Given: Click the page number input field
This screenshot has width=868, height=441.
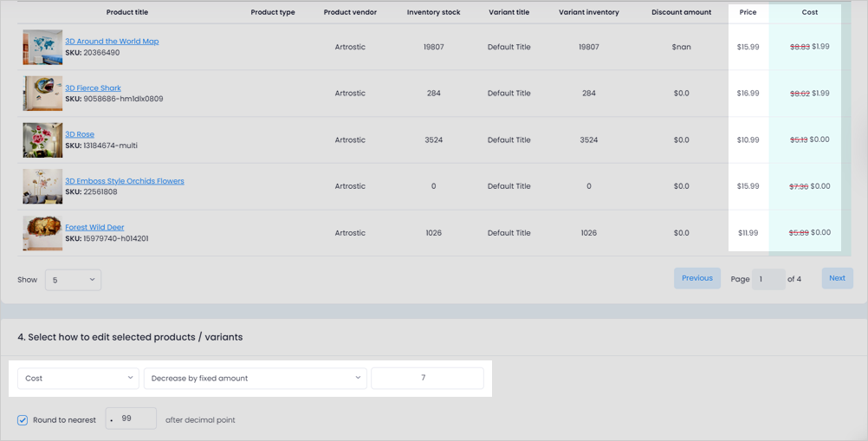Looking at the screenshot, I should 768,280.
